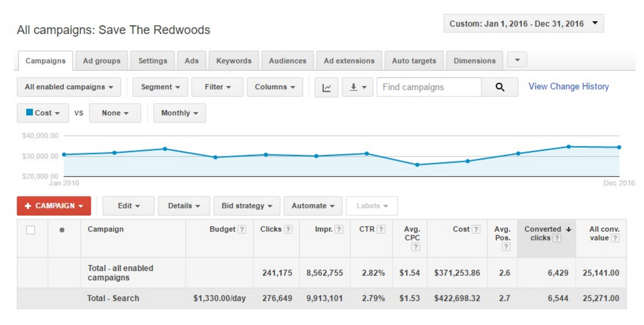Switch to the Keywords tab
Screen dimensions: 644x325
click(x=234, y=61)
